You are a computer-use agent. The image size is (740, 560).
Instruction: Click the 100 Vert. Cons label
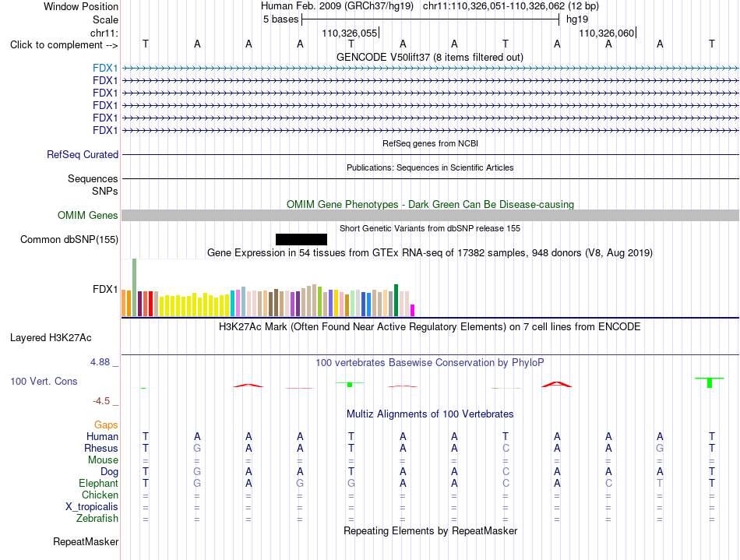(44, 381)
